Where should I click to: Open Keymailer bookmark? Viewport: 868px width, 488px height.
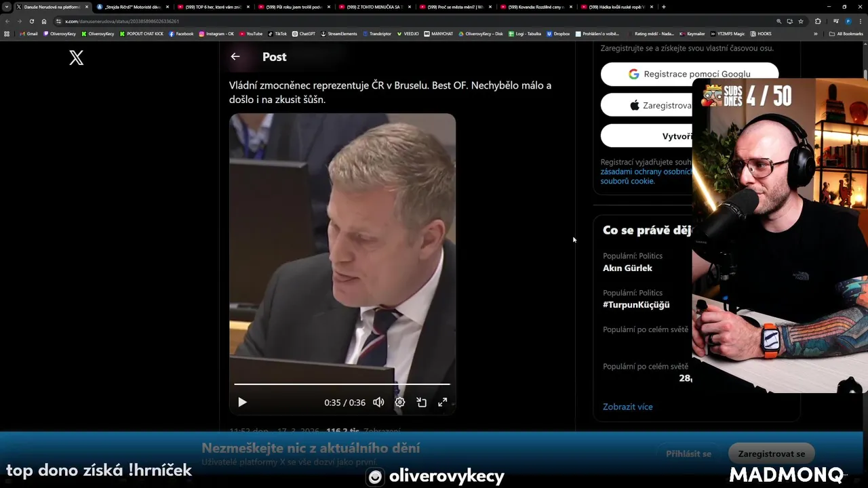[x=694, y=33]
